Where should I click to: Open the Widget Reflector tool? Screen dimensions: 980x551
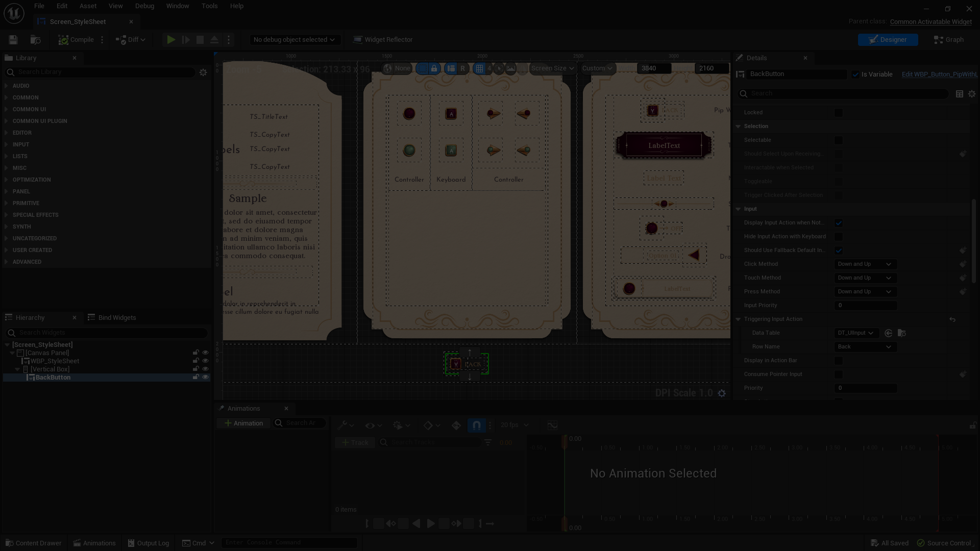(x=383, y=40)
